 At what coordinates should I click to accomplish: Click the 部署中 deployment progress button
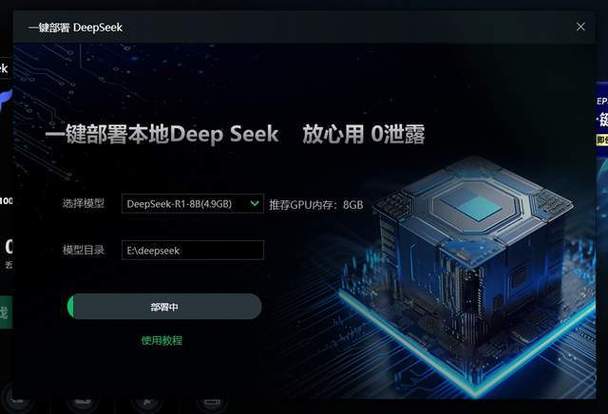pyautogui.click(x=164, y=307)
